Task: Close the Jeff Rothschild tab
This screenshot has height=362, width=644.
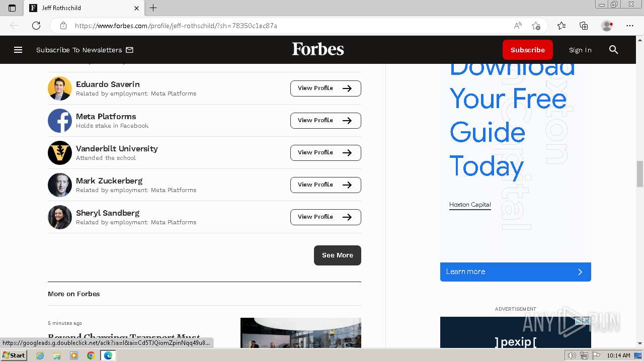Action: click(136, 8)
